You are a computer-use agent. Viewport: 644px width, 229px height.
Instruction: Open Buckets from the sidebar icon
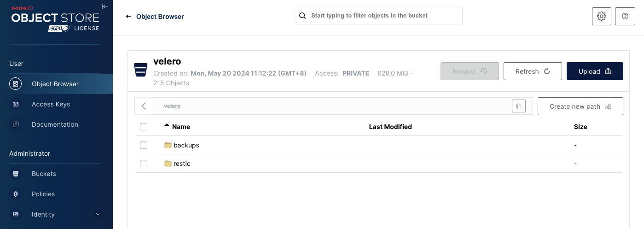click(x=16, y=174)
